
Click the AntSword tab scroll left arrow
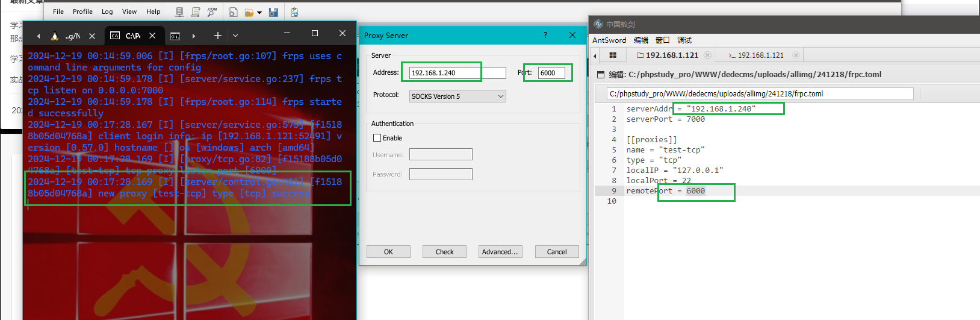click(595, 55)
